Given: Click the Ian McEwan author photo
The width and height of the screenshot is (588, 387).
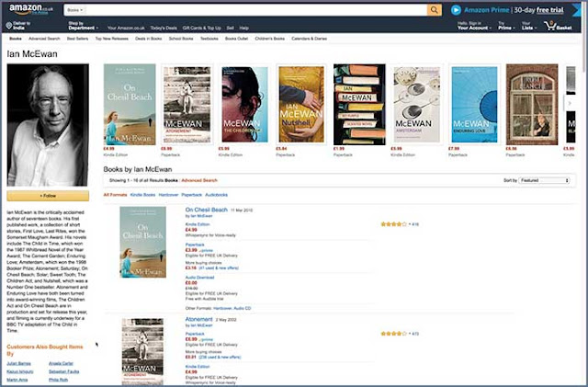Looking at the screenshot, I should 48,125.
